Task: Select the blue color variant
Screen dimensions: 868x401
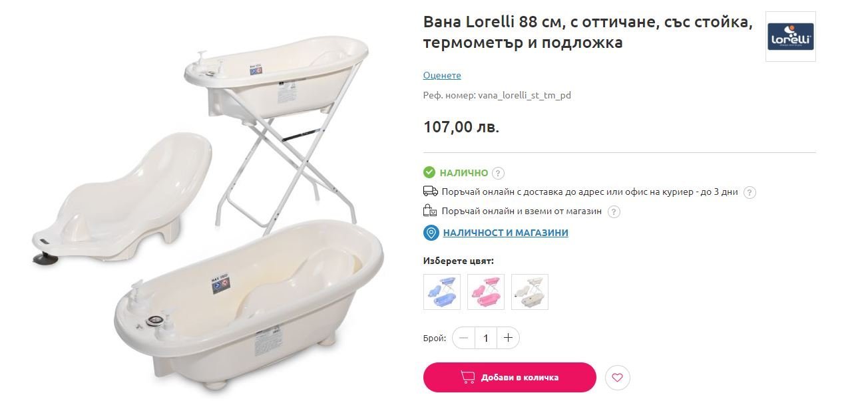Action: pos(442,292)
